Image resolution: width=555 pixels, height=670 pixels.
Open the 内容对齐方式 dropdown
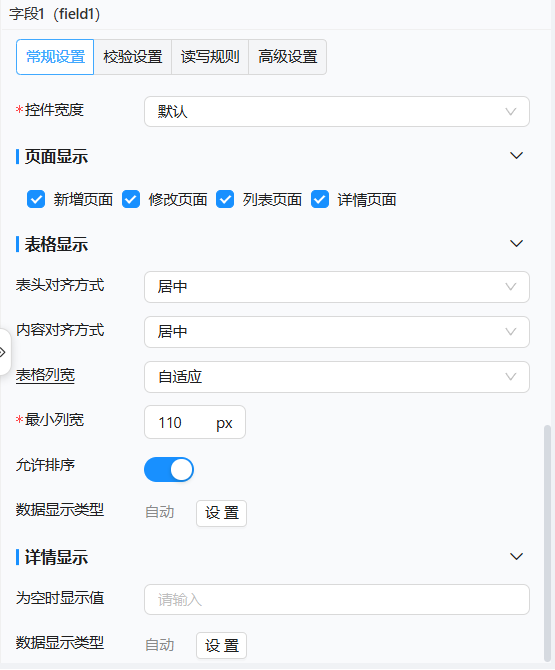pyautogui.click(x=337, y=332)
